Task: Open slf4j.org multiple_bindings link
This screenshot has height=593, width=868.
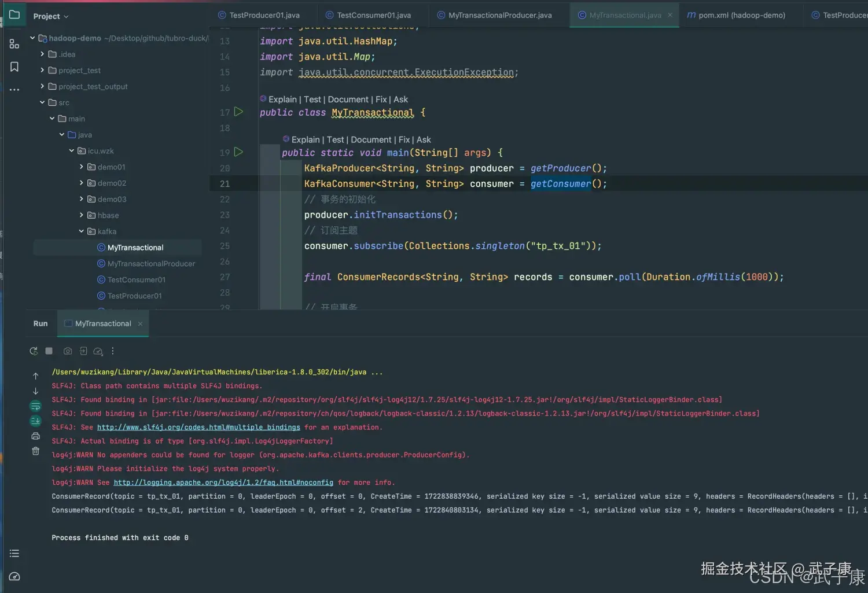Action: coord(198,427)
